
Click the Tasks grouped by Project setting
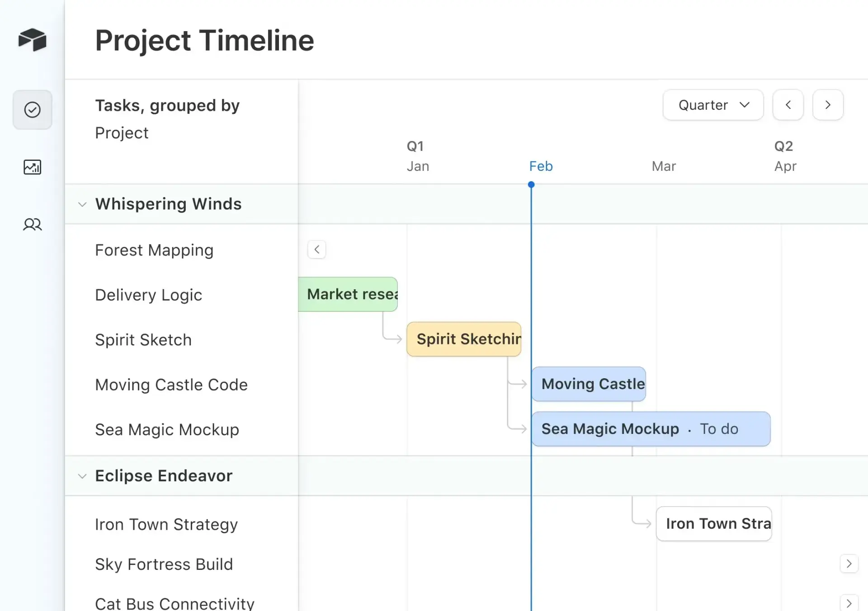(167, 118)
